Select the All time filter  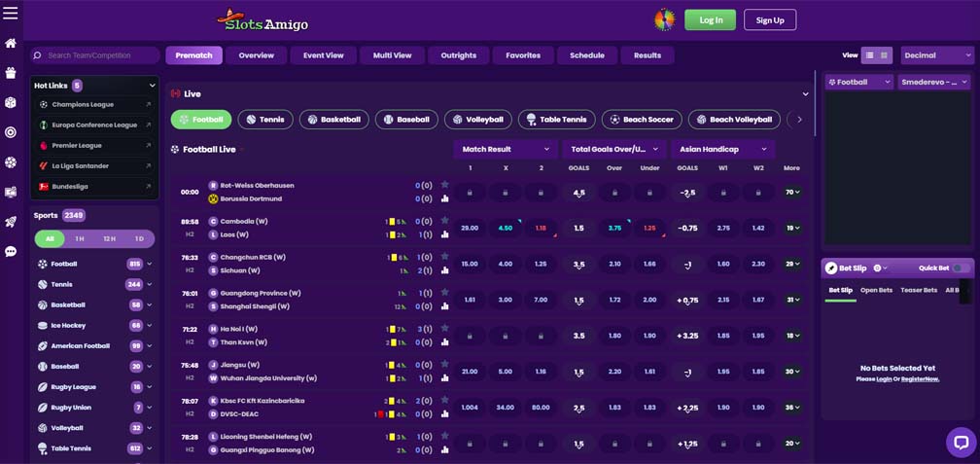point(50,239)
